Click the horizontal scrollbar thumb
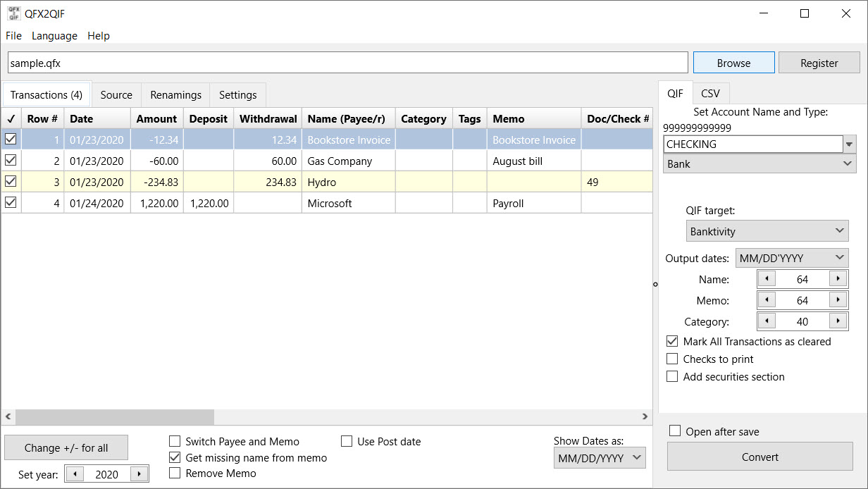868x489 pixels. 115,416
